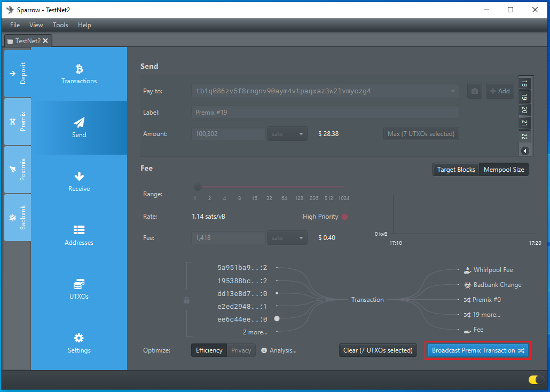Open the Fee unit sats dropdown
The image size is (550, 392).
pyautogui.click(x=287, y=238)
